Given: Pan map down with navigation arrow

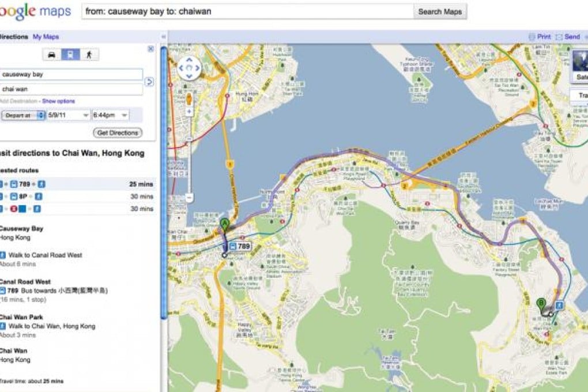Looking at the screenshot, I should click(x=189, y=77).
